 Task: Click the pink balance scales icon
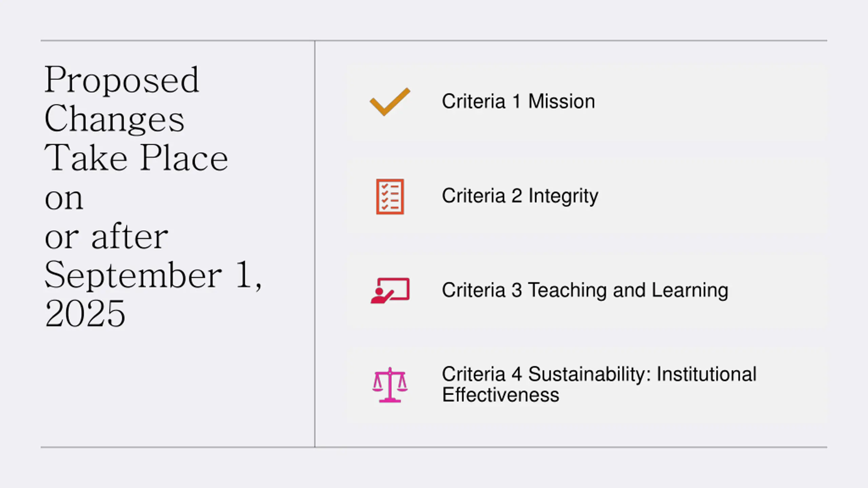click(x=390, y=385)
